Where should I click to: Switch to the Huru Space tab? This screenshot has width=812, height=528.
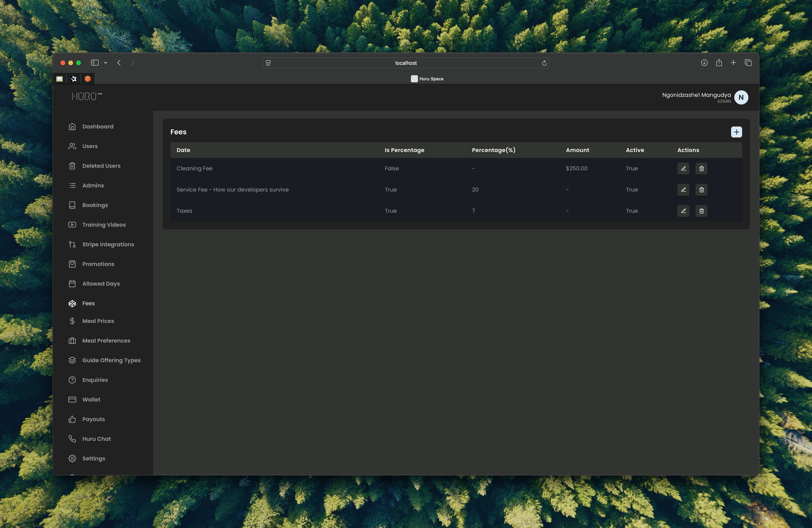pyautogui.click(x=427, y=79)
